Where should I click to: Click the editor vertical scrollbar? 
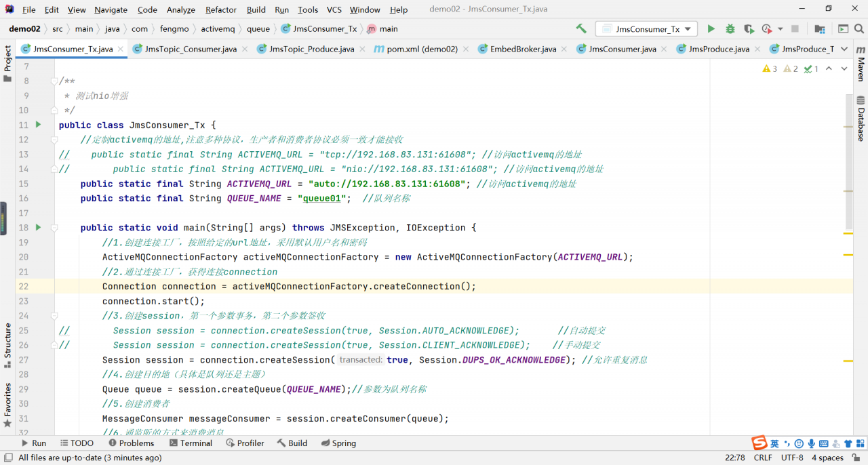[x=849, y=161]
